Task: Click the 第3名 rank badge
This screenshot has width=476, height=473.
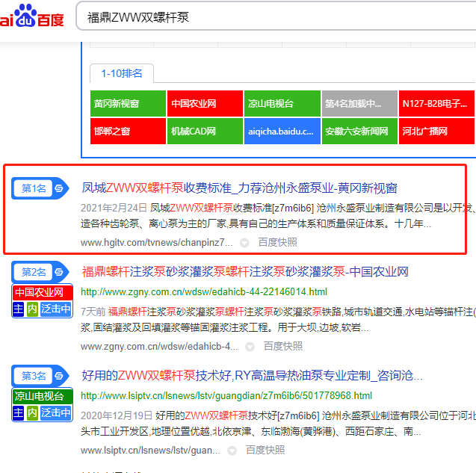Action: pos(34,376)
